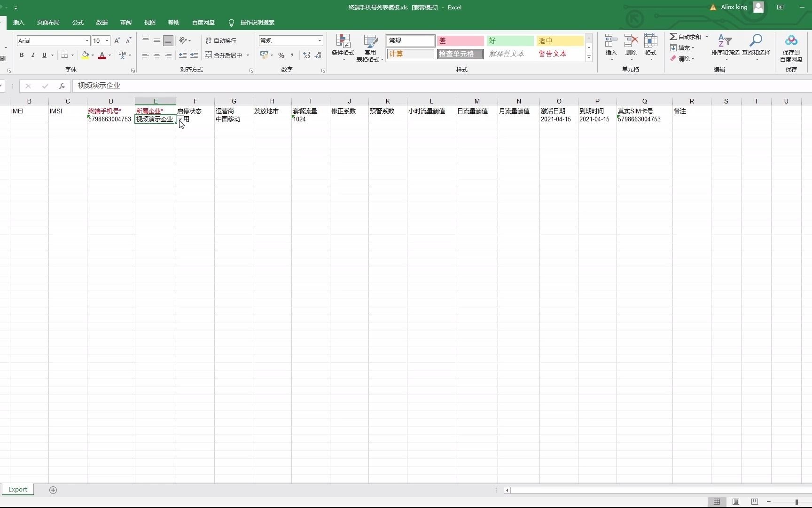Open Format as Table (套用表格格式)
The height and width of the screenshot is (508, 812).
click(370, 48)
